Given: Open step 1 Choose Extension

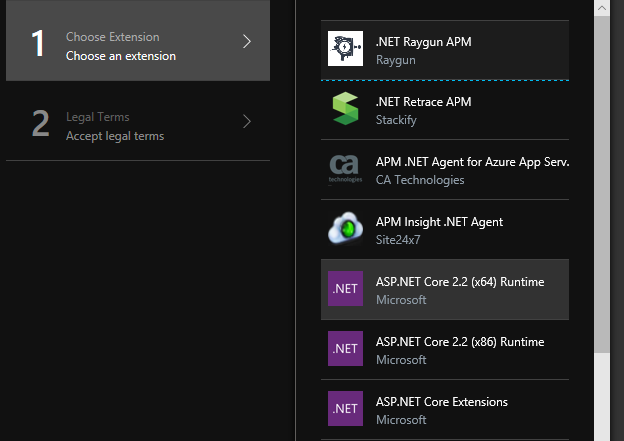Looking at the screenshot, I should coord(138,41).
